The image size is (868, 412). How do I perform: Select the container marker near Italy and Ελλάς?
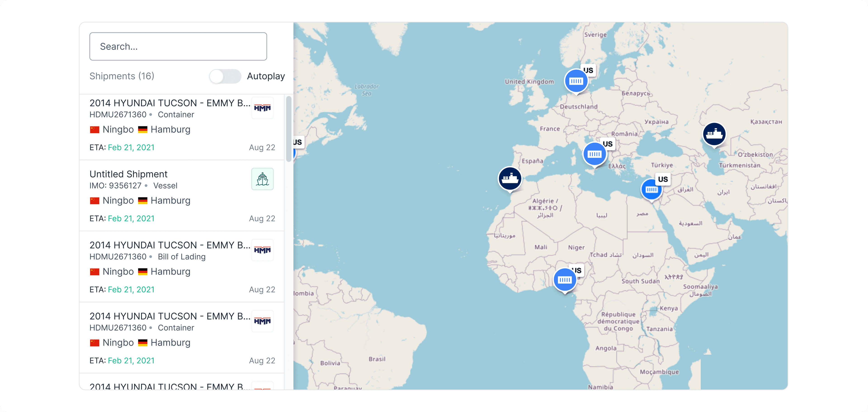594,154
